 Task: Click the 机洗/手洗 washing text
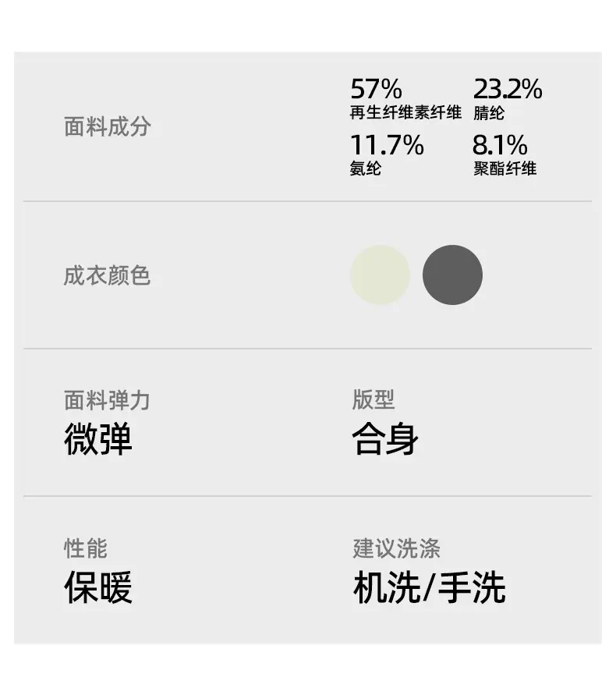coord(429,587)
